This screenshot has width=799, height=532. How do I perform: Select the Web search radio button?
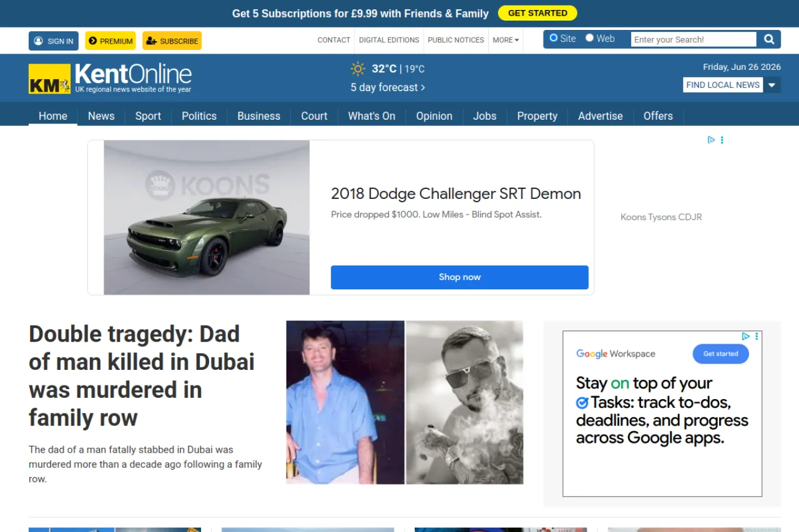point(589,38)
